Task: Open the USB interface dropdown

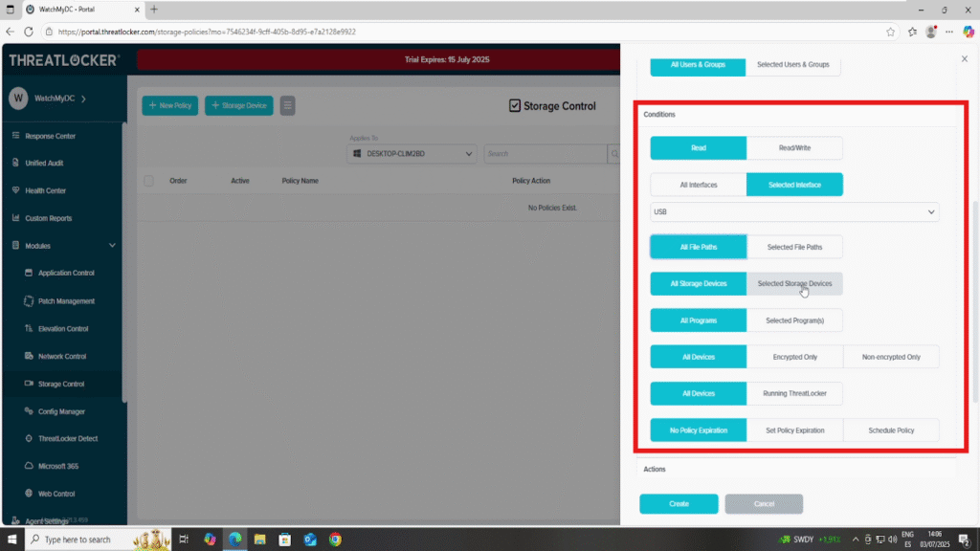Action: coord(794,211)
